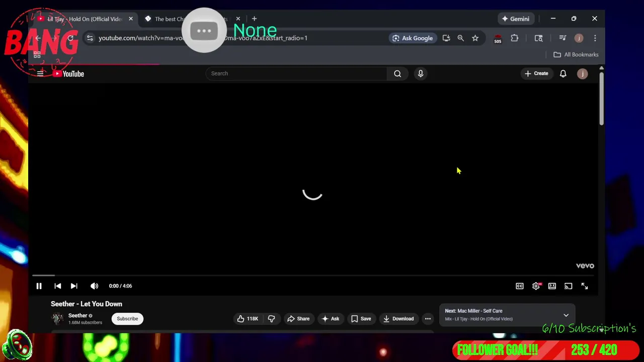Click the video progress bar
This screenshot has width=644, height=362.
[x=313, y=276]
